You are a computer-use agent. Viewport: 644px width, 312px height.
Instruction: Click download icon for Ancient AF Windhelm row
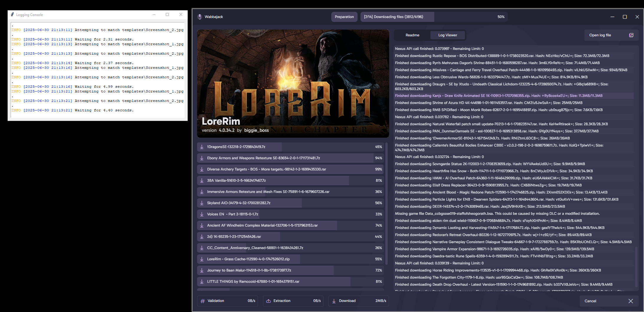202,225
